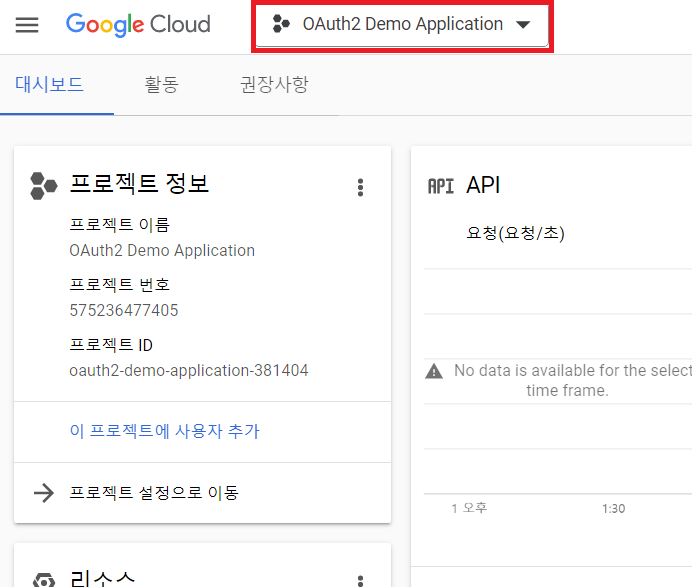This screenshot has height=587, width=692.
Task: Open the hamburger navigation menu
Action: (x=27, y=25)
